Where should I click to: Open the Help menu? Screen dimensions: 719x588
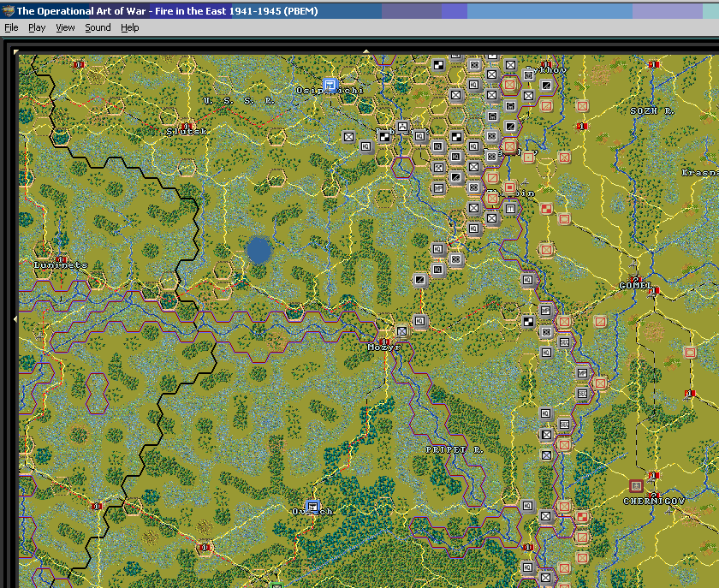pyautogui.click(x=130, y=27)
